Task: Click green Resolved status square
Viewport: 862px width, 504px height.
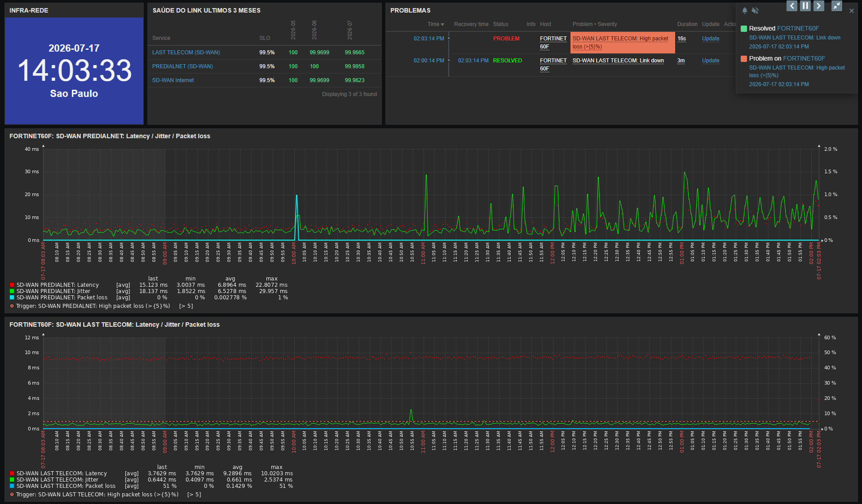Action: tap(744, 29)
